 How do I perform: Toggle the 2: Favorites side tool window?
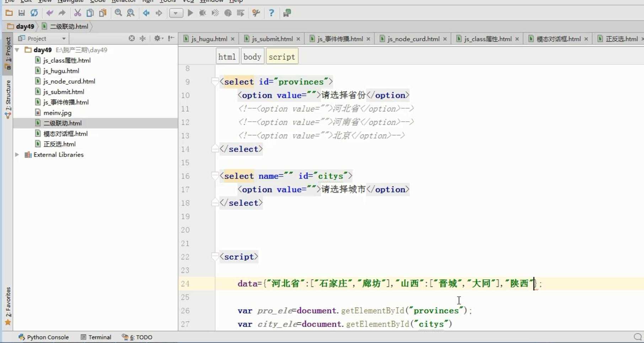[8, 306]
